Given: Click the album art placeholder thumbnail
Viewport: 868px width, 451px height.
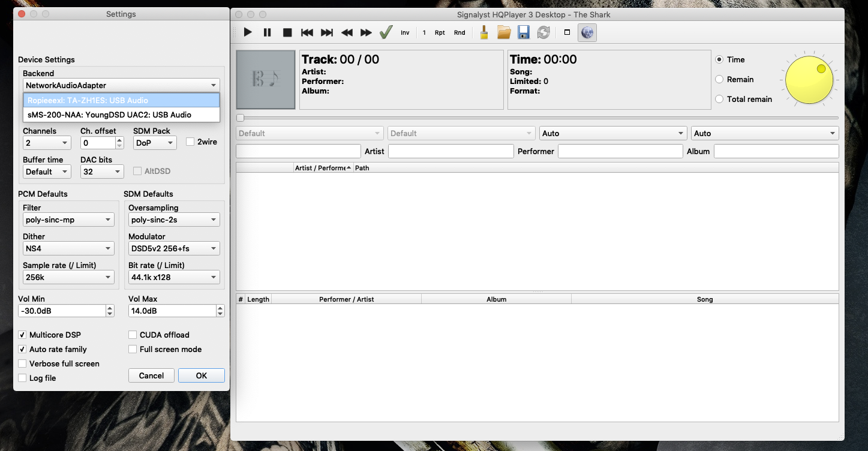Looking at the screenshot, I should click(266, 80).
